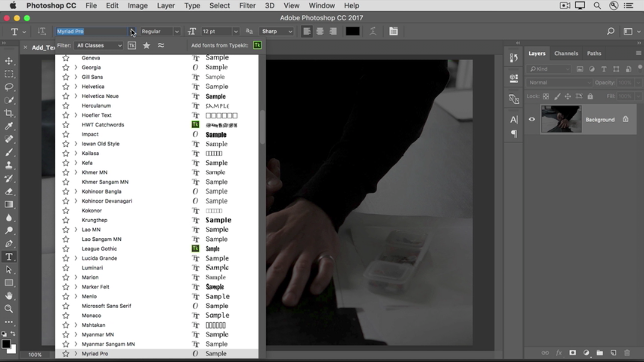The image size is (644, 362).
Task: Select the Lasso tool
Action: [9, 87]
